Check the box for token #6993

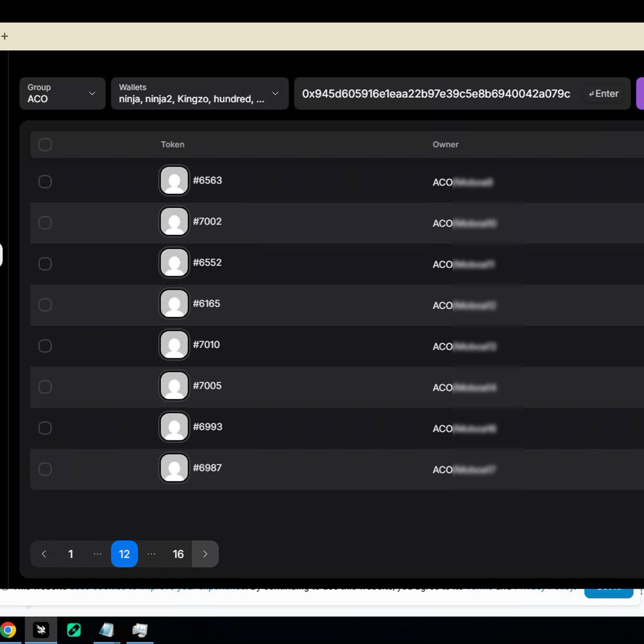coord(45,428)
